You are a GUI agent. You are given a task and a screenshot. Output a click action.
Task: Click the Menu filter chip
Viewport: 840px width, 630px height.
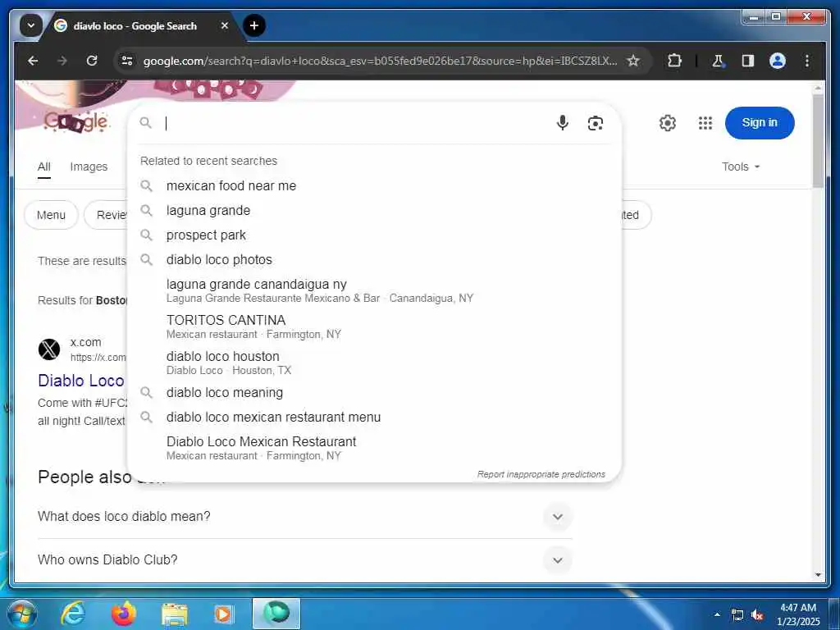point(51,215)
